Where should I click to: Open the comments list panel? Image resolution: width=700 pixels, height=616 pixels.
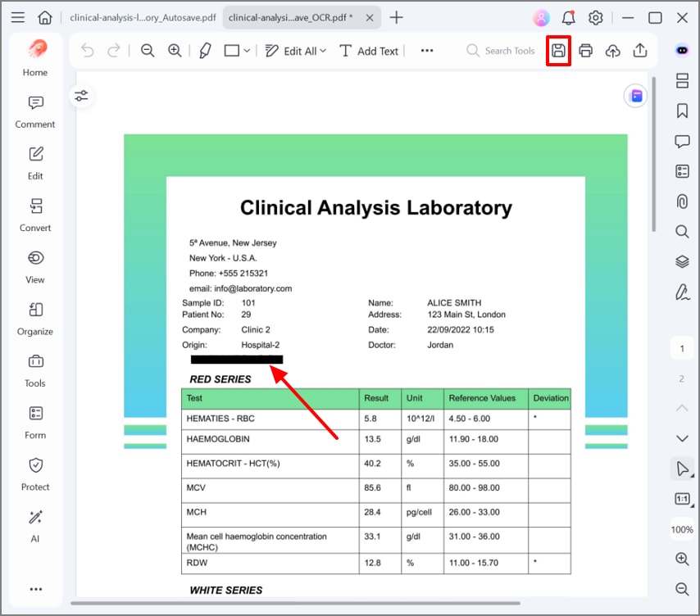(682, 142)
